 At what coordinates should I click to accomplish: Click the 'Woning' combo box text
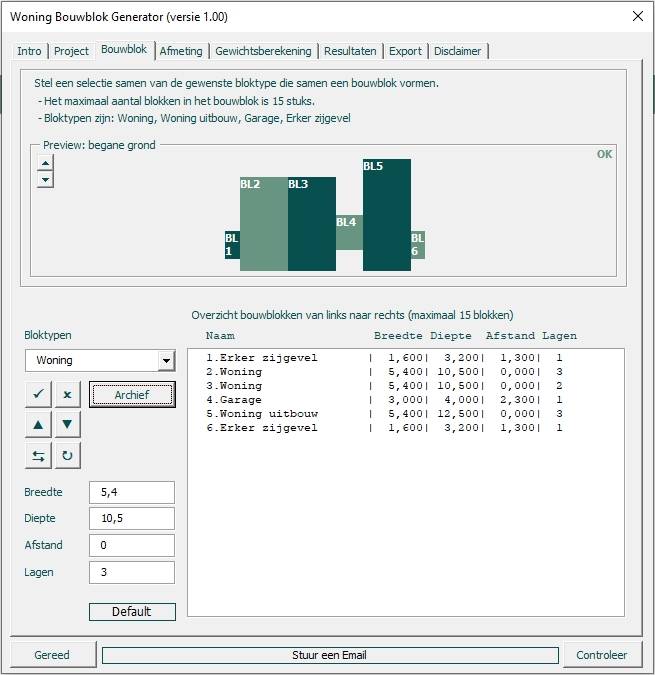54,360
